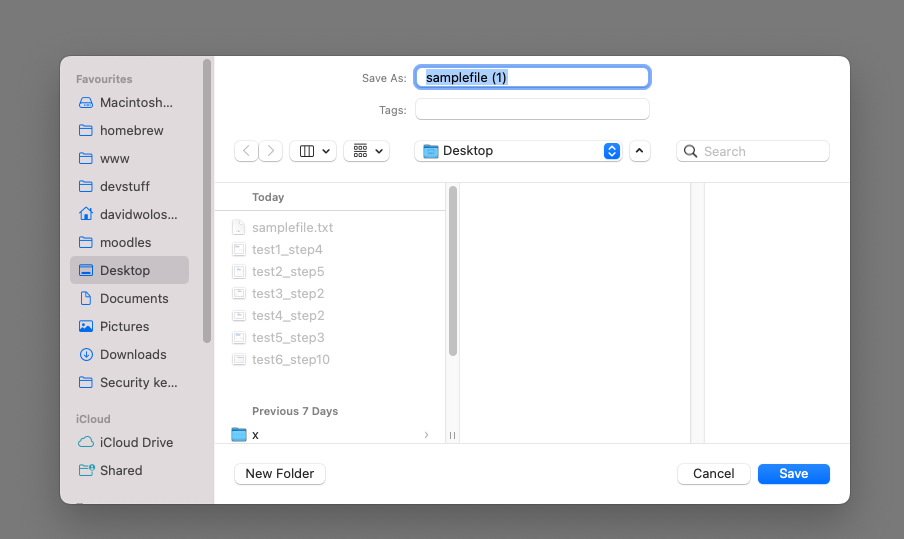The height and width of the screenshot is (539, 904).
Task: Click the sidebar scrollbar
Action: coord(207,201)
